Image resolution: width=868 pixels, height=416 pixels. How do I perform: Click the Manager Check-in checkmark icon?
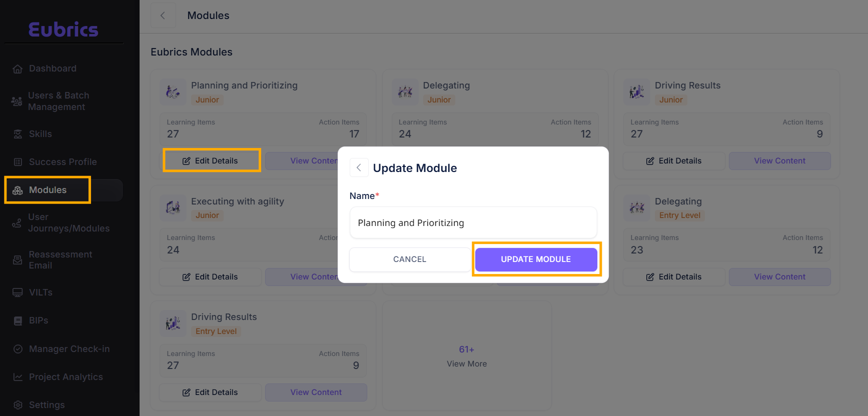18,349
